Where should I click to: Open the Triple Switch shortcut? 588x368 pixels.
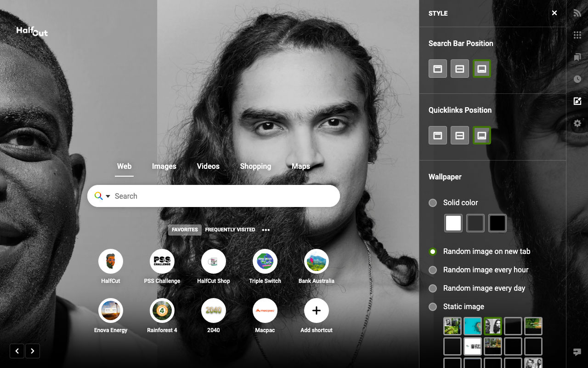tap(265, 261)
